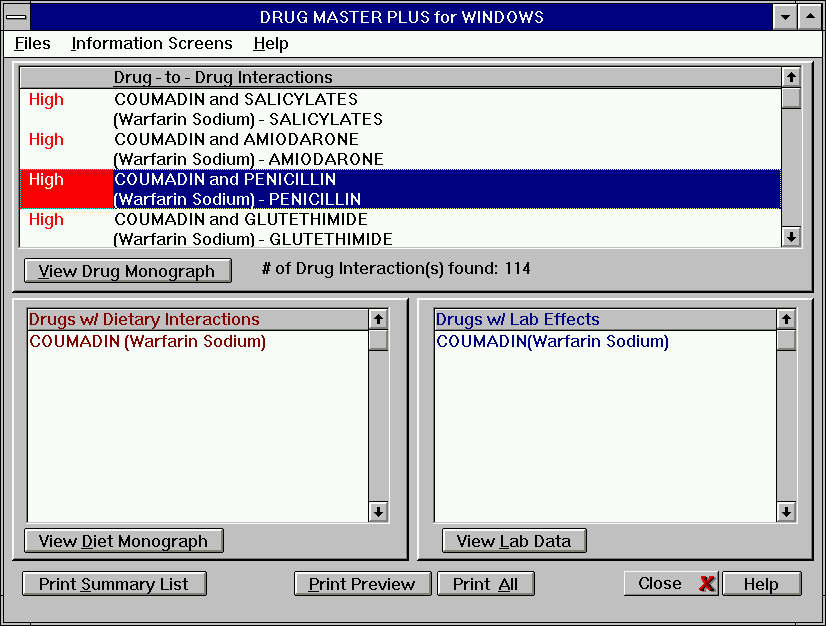Select (Warfarin Sodium) - AMIODARONE line

(x=249, y=159)
